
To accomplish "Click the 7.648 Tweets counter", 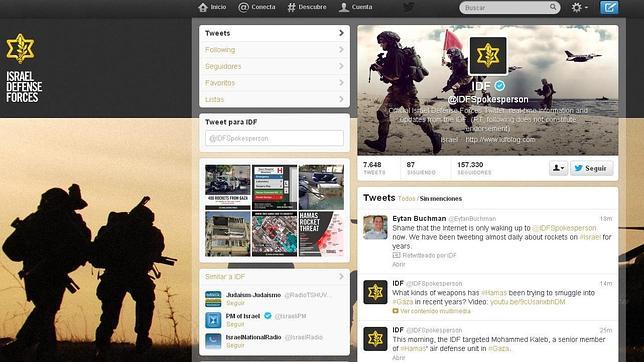I will (x=374, y=168).
